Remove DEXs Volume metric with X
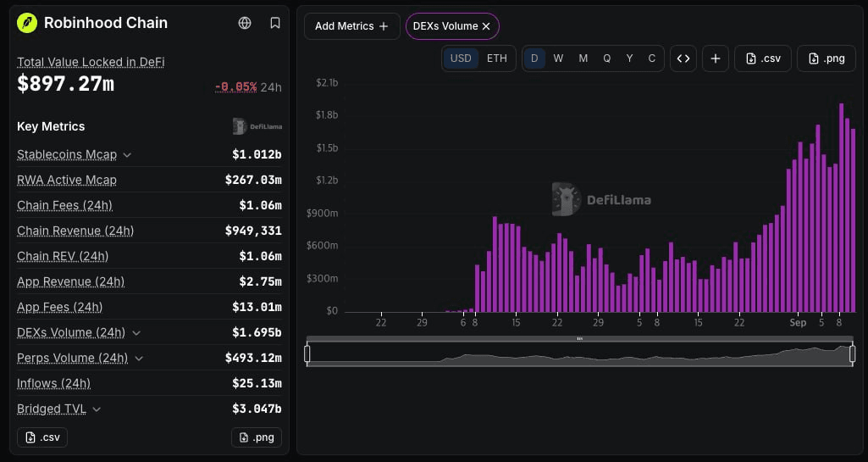 pyautogui.click(x=486, y=26)
